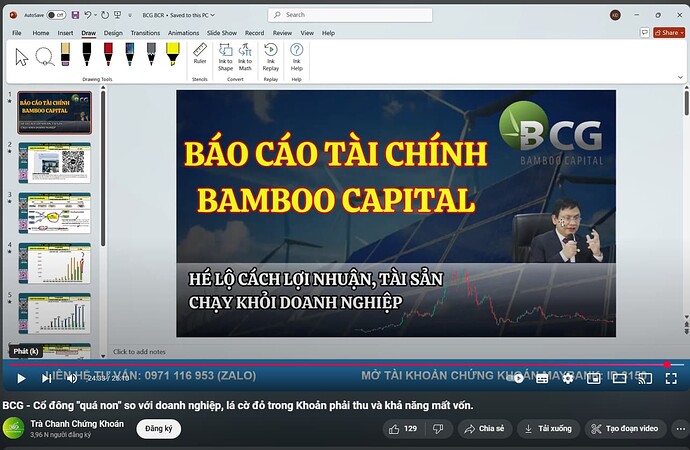The width and height of the screenshot is (690, 450).
Task: Go to the Animations tab
Action: click(x=184, y=33)
